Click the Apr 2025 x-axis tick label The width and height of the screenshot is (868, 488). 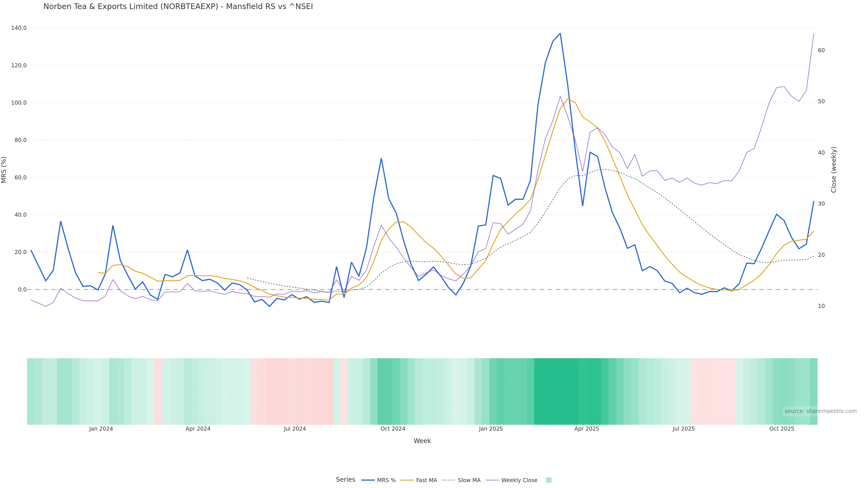point(587,429)
